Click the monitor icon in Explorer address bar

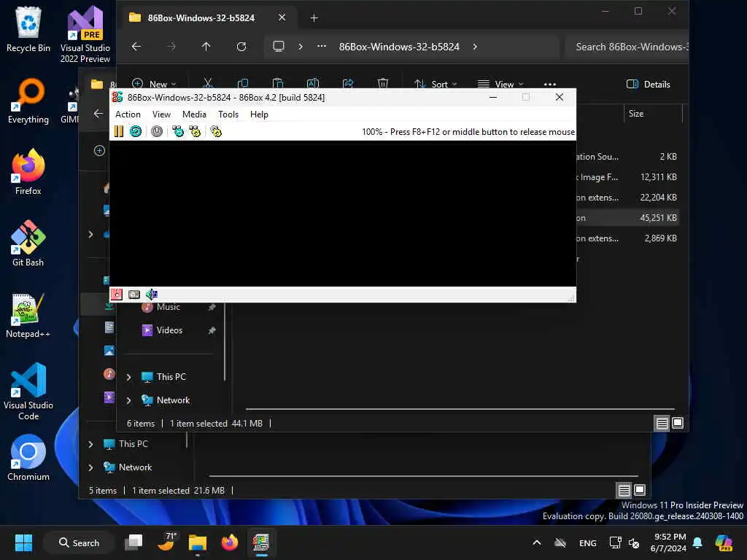[x=278, y=47]
